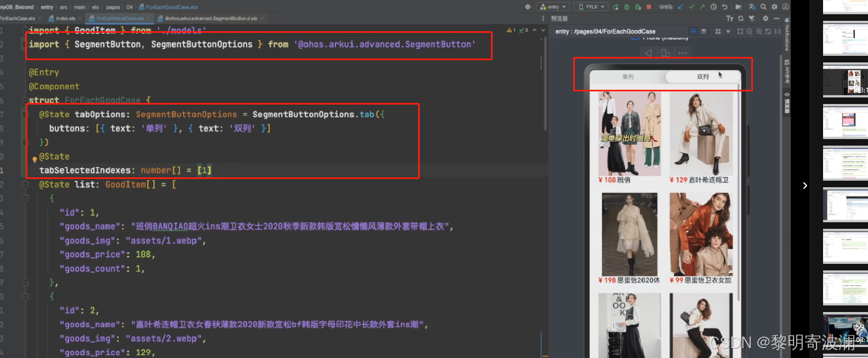
Task: Click the tabSelectedIndexes [1] value in code
Action: pos(204,170)
